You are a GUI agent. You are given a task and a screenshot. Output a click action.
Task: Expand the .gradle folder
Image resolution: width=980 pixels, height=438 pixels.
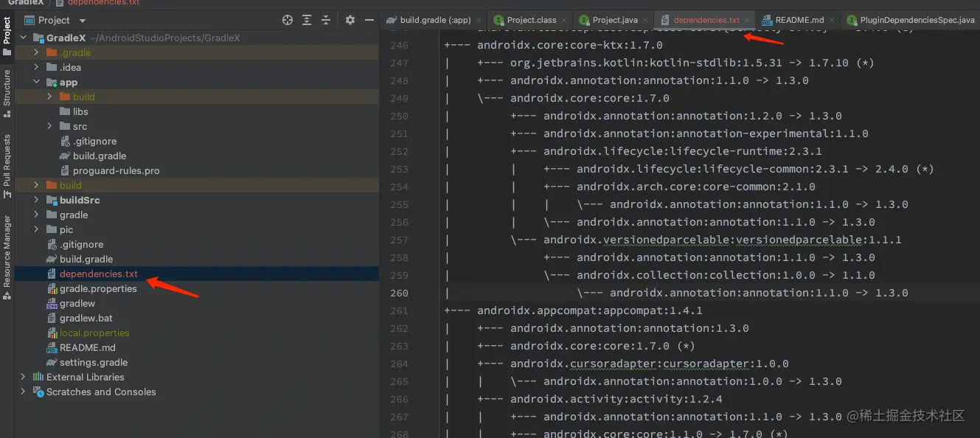point(36,52)
